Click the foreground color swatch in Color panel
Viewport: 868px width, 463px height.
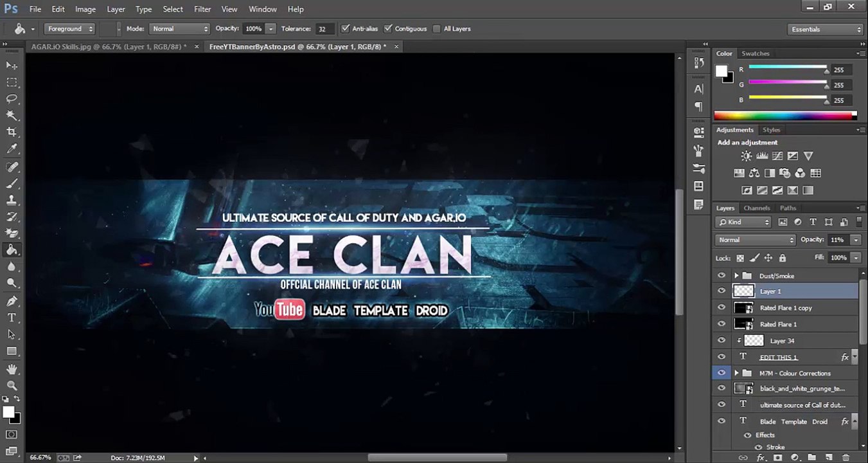[x=722, y=71]
